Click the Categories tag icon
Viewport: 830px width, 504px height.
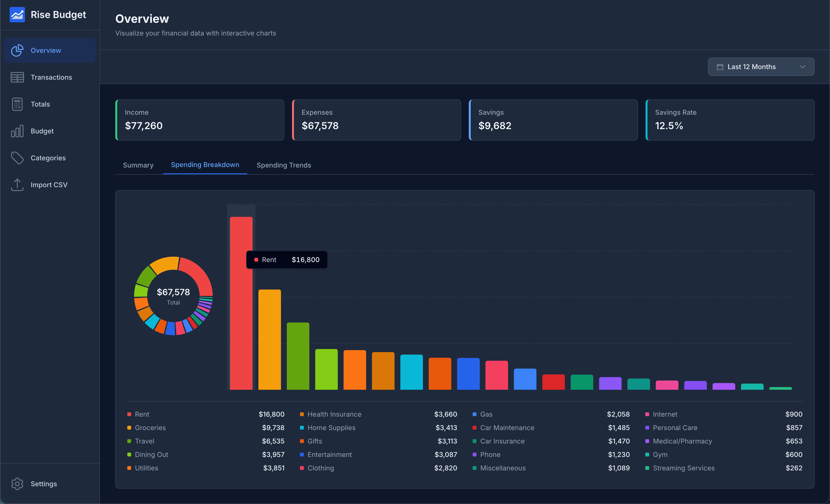pyautogui.click(x=17, y=158)
